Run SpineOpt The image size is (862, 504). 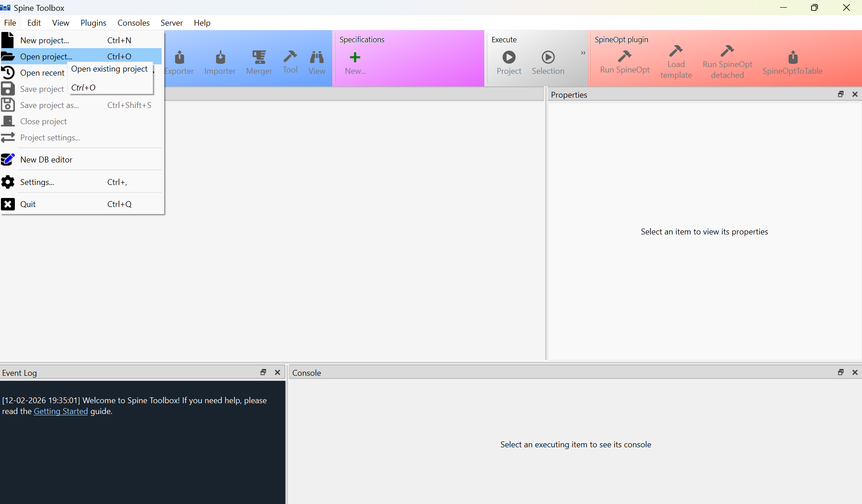coord(625,61)
